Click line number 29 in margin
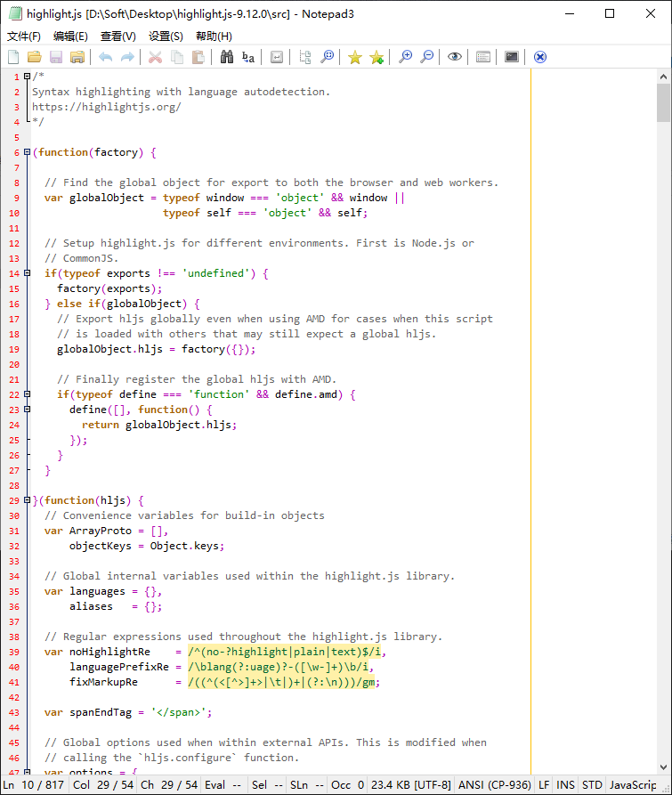The height and width of the screenshot is (795, 672). click(x=14, y=501)
